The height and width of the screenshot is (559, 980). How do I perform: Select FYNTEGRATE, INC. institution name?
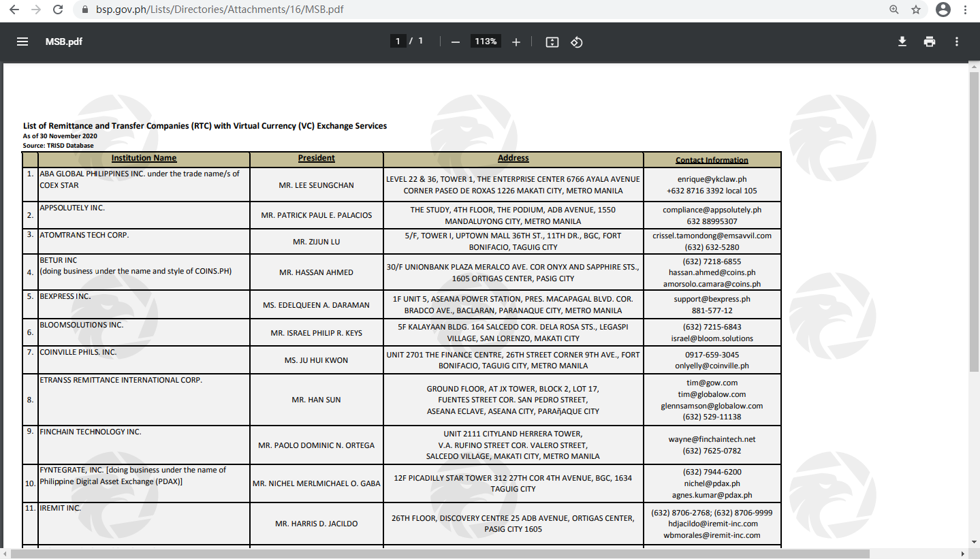click(133, 476)
